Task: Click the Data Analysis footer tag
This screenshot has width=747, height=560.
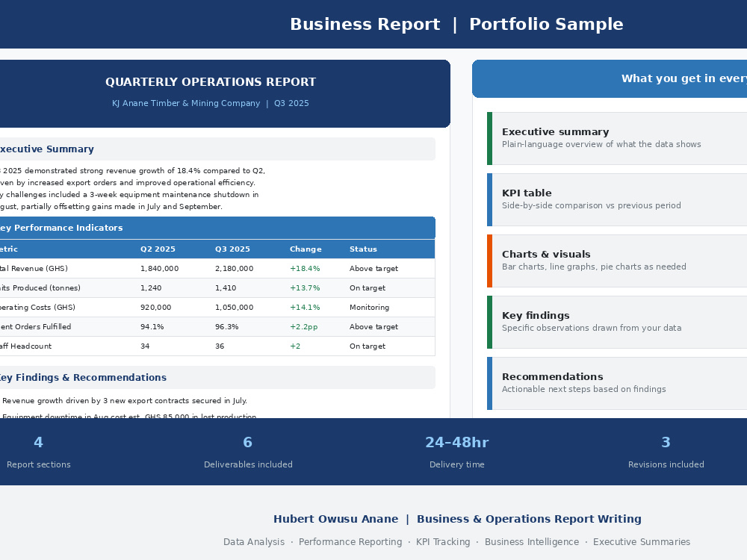Action: pos(254,542)
